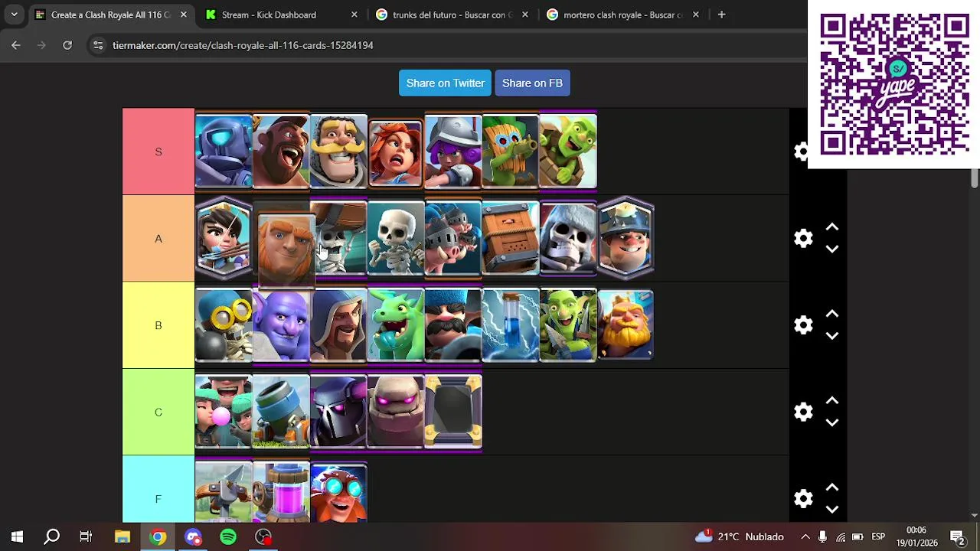
Task: Pick Bowler card in B tier
Action: coord(281,325)
